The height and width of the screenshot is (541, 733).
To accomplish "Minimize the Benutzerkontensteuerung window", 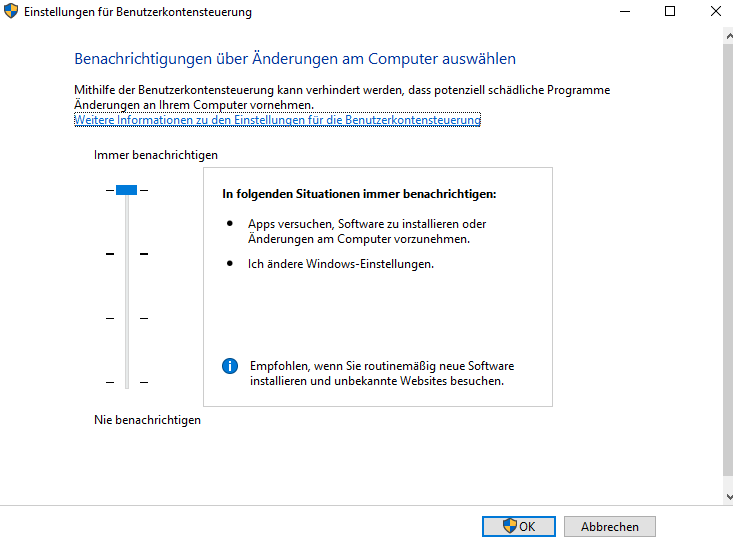I will [625, 11].
